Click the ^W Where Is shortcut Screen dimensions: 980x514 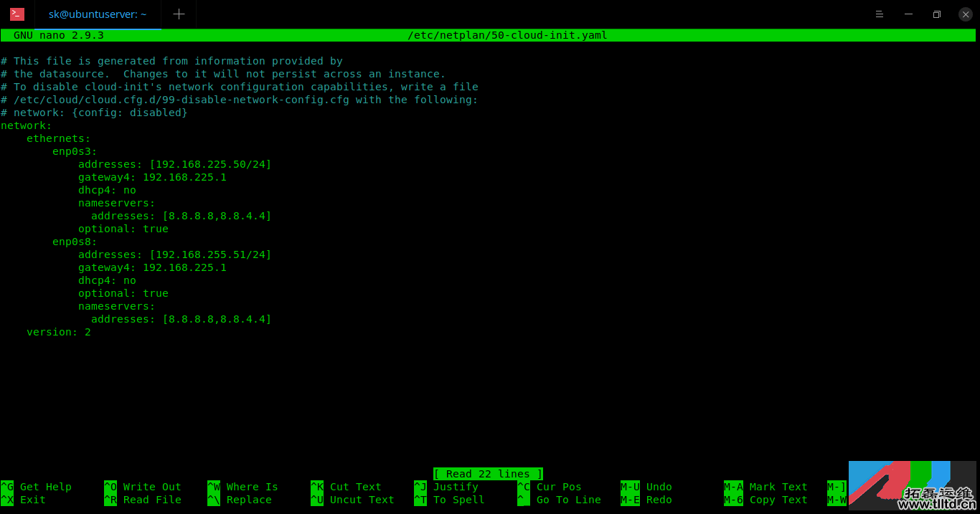click(243, 487)
